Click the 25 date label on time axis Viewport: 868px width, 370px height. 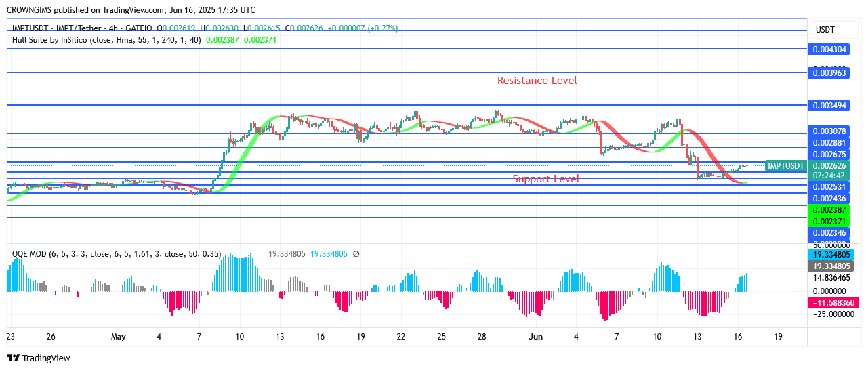[x=441, y=337]
